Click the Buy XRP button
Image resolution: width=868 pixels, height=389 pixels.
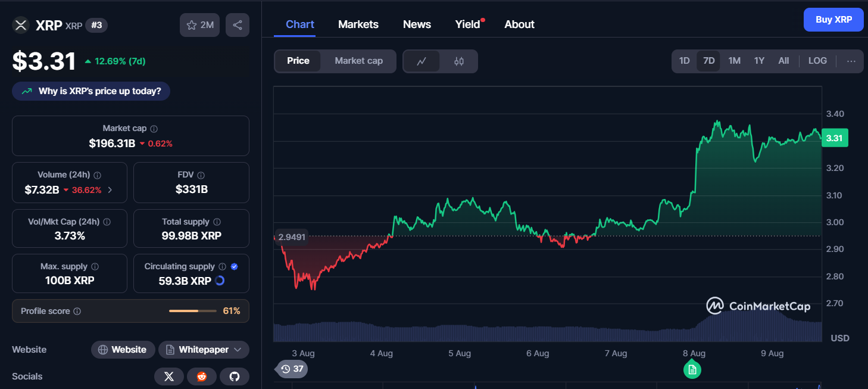[833, 20]
